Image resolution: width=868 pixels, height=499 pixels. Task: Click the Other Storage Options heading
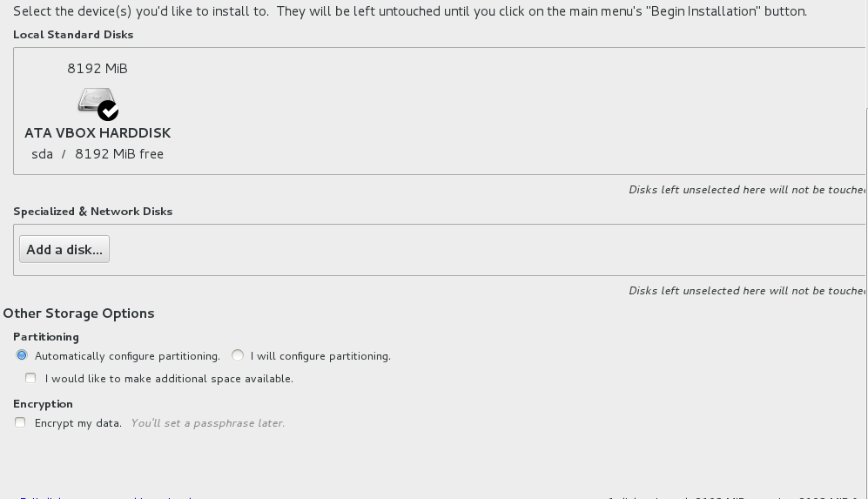(x=78, y=314)
